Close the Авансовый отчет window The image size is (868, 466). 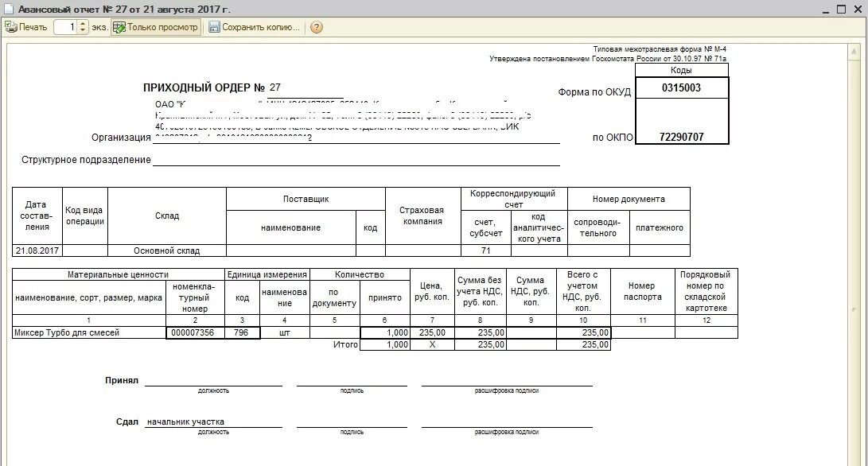pyautogui.click(x=858, y=9)
